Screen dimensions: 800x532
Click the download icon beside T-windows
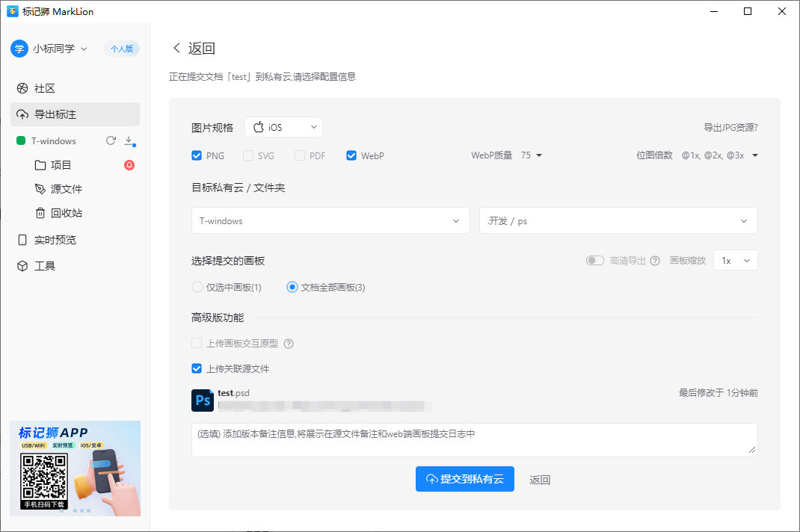[129, 140]
